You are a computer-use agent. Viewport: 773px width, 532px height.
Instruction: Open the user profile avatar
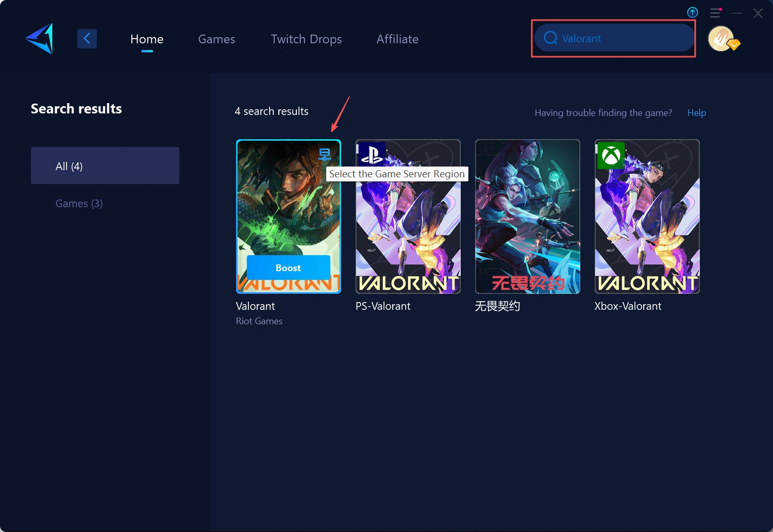[721, 39]
